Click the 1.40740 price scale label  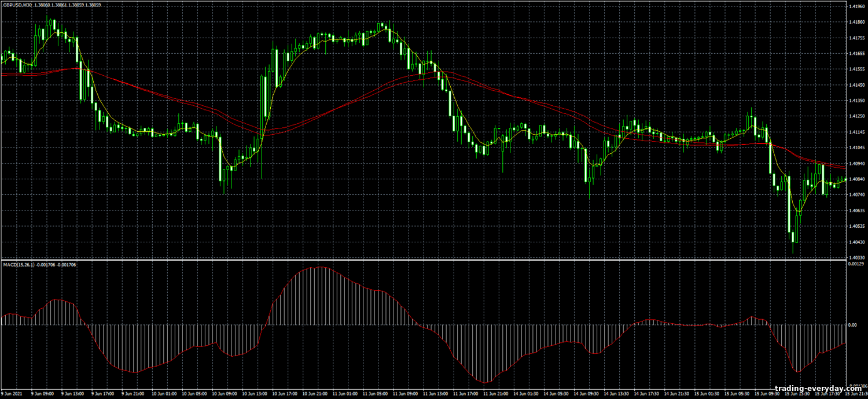tap(856, 195)
